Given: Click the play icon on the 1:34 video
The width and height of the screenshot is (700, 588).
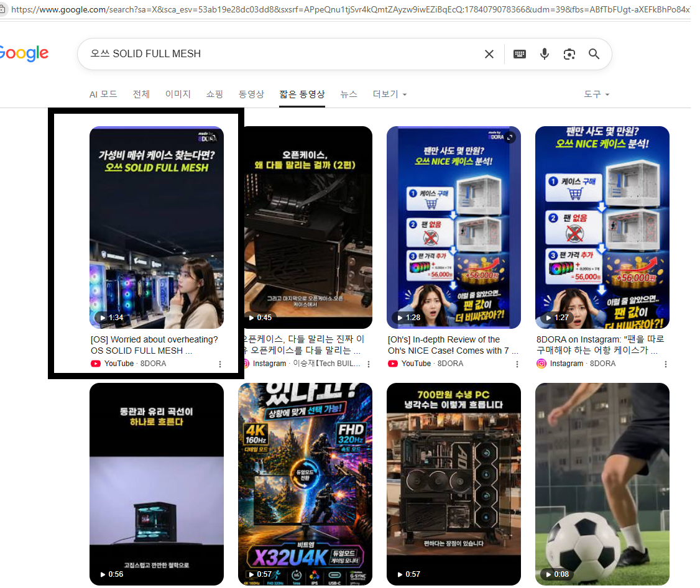Looking at the screenshot, I should pyautogui.click(x=103, y=318).
